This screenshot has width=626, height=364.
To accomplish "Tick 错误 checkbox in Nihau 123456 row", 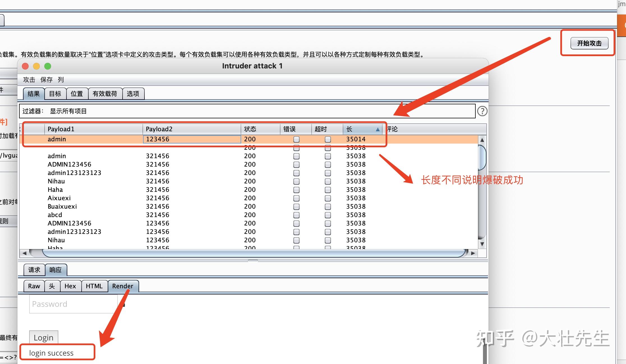I will [296, 240].
